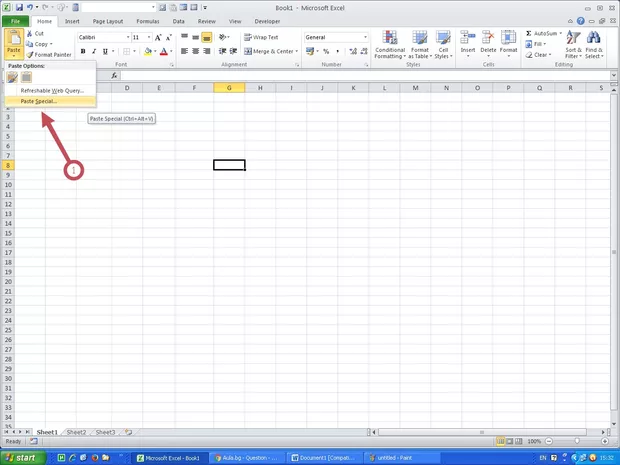620x465 pixels.
Task: Click the Format Painter brush icon
Action: [30, 55]
